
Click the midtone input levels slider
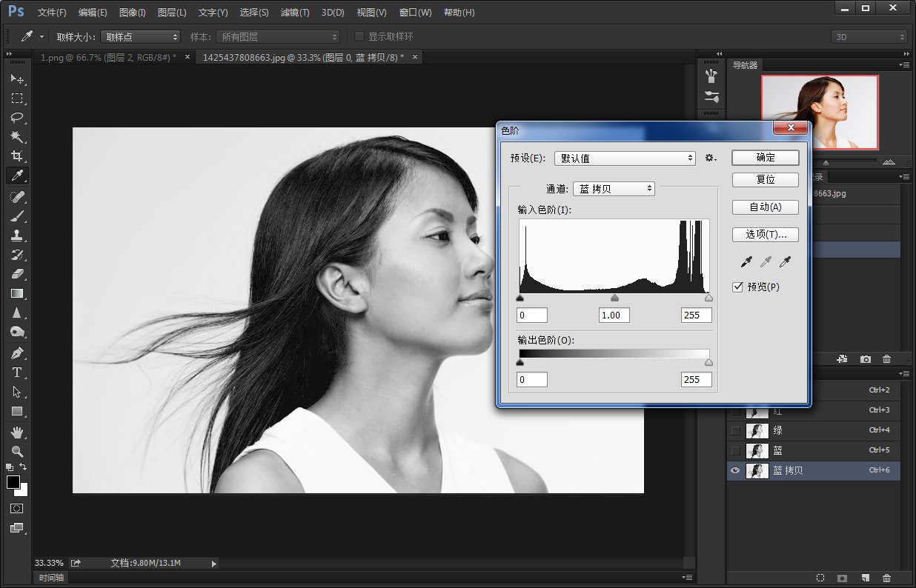pos(614,298)
